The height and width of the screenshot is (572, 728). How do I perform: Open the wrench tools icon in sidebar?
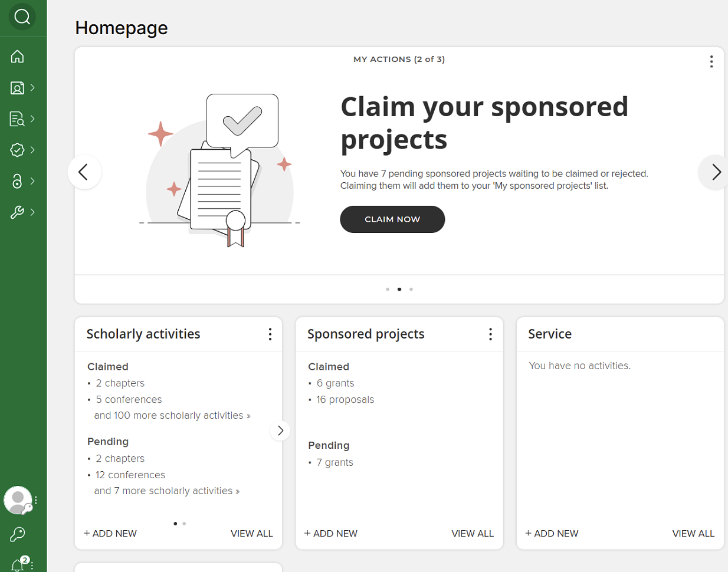(18, 212)
